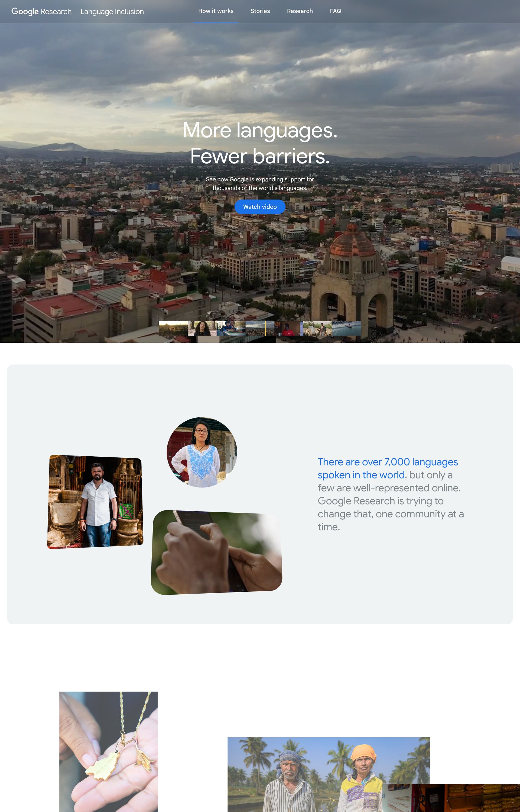
Task: Select the child with blue jacket thumbnail
Action: (231, 328)
